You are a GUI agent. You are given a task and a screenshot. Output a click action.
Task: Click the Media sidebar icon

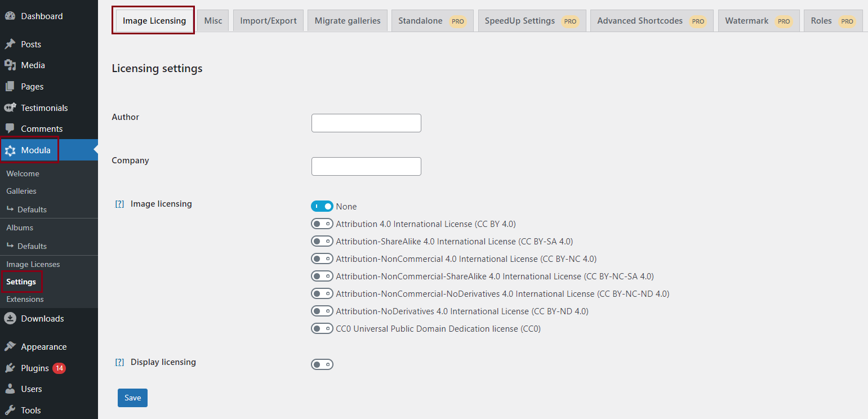(10, 65)
